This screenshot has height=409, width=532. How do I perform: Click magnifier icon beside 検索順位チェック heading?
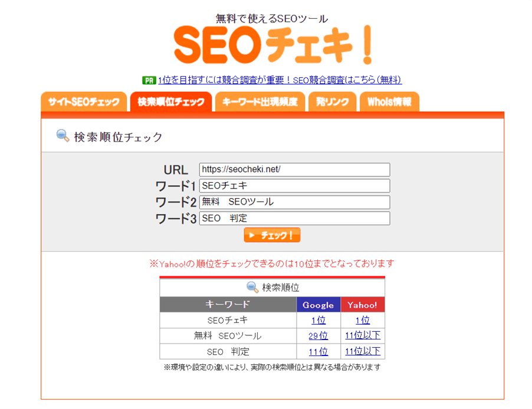point(63,136)
